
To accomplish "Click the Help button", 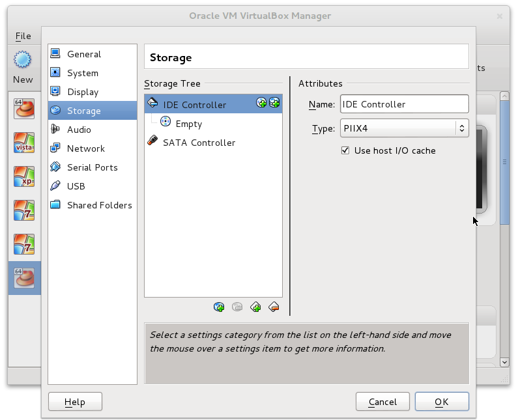I will pyautogui.click(x=75, y=402).
